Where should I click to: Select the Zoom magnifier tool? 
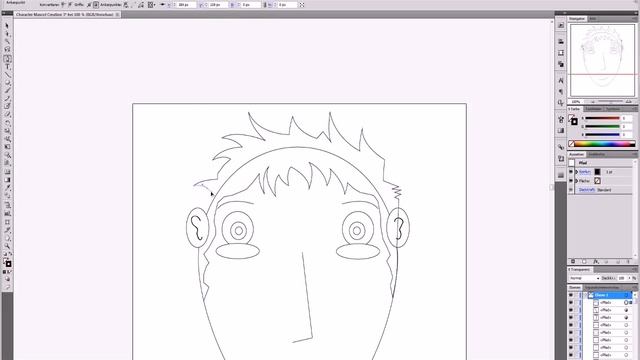click(x=7, y=246)
